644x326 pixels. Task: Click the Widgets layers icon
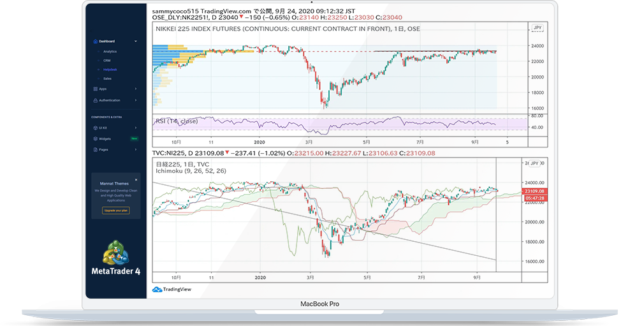tap(95, 139)
